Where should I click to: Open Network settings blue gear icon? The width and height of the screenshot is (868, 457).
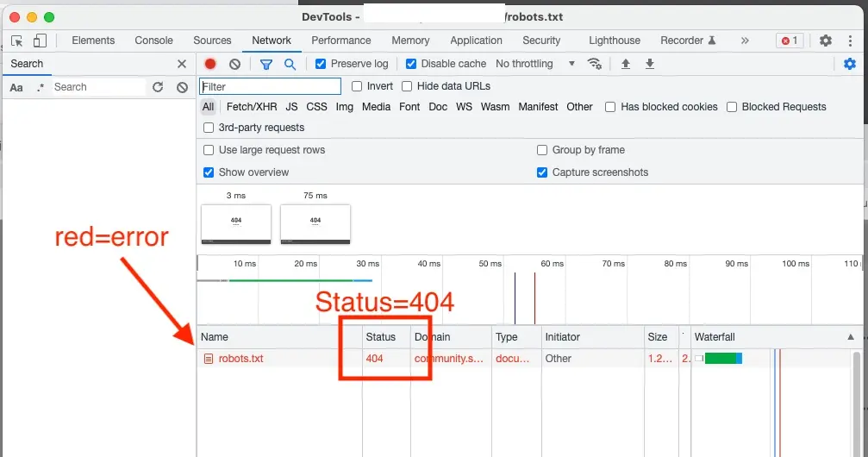850,64
